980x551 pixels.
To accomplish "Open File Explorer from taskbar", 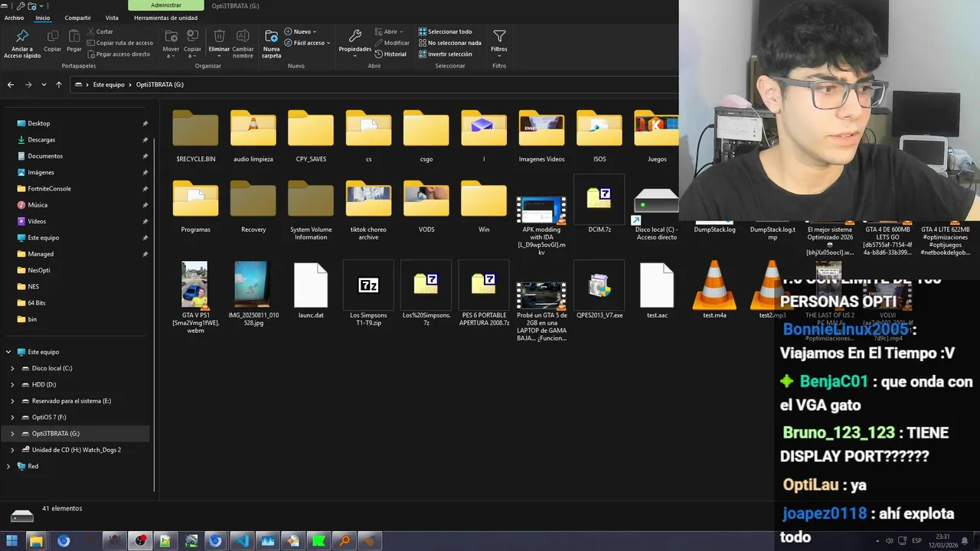I will pos(36,541).
